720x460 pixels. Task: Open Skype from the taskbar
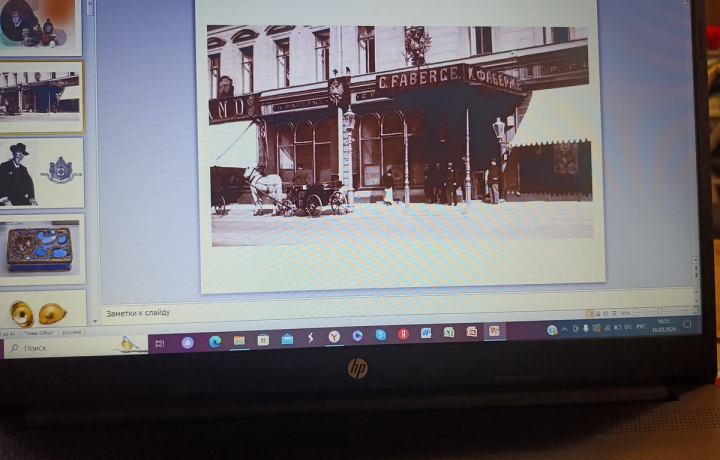tap(380, 335)
